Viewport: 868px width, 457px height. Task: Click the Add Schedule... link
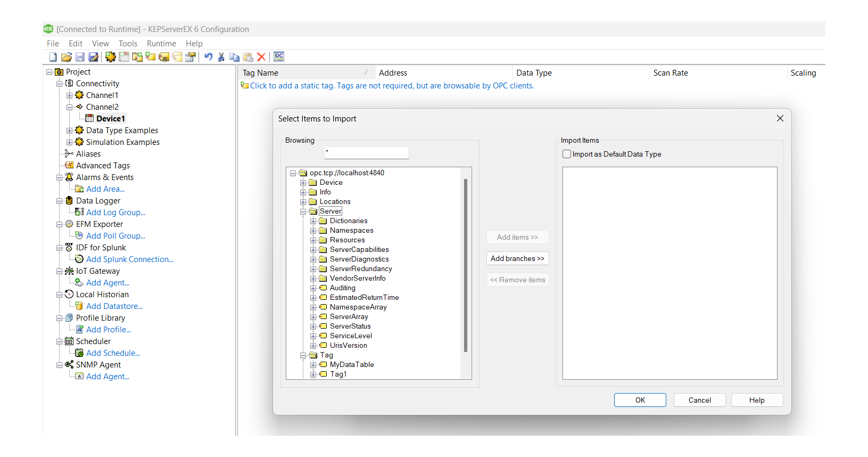pyautogui.click(x=113, y=353)
